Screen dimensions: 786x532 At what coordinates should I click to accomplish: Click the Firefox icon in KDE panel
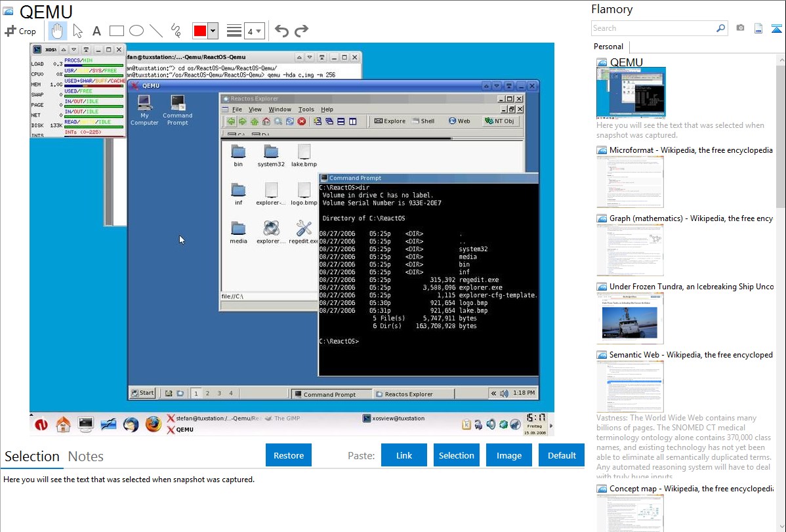pos(154,424)
